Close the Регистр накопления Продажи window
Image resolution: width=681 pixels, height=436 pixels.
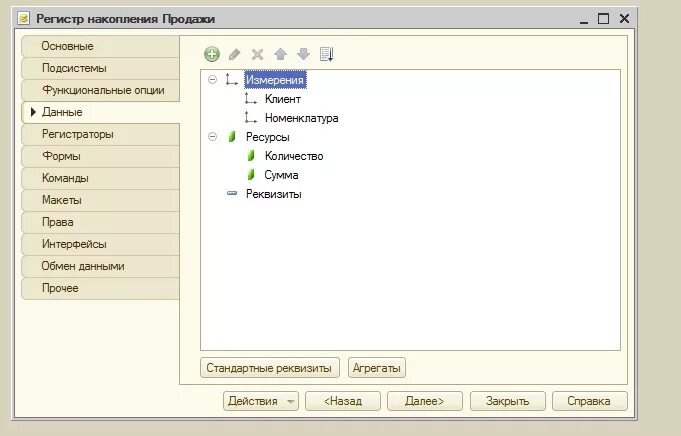[x=625, y=18]
